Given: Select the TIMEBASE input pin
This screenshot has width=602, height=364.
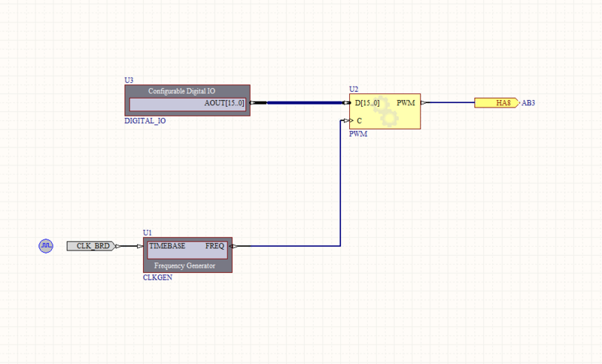Looking at the screenshot, I should [x=166, y=246].
